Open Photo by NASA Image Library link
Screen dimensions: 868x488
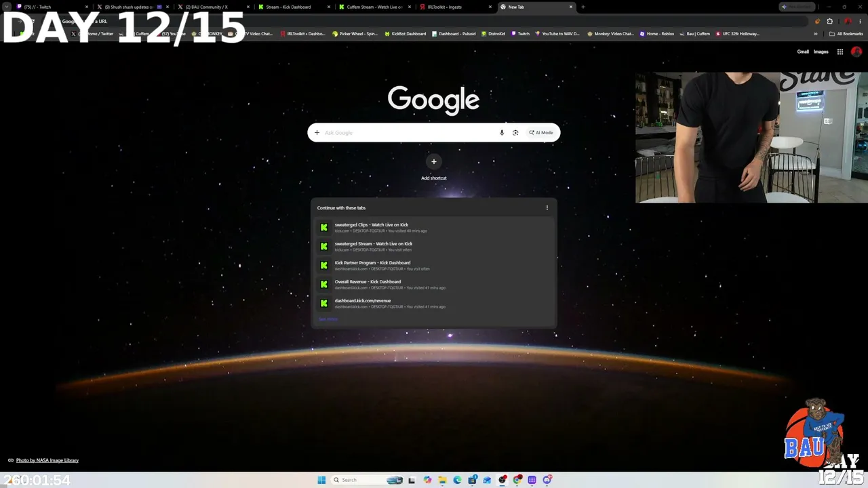pos(47,460)
